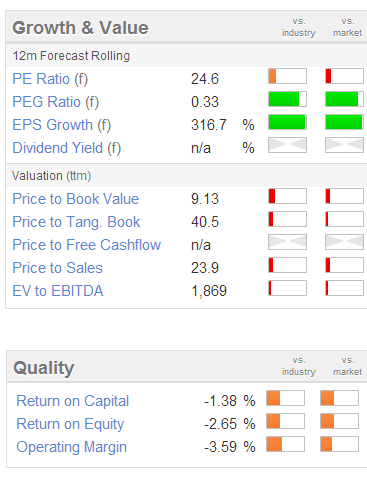
Task: Open the PEG Ratio (f) link
Action: point(56,102)
